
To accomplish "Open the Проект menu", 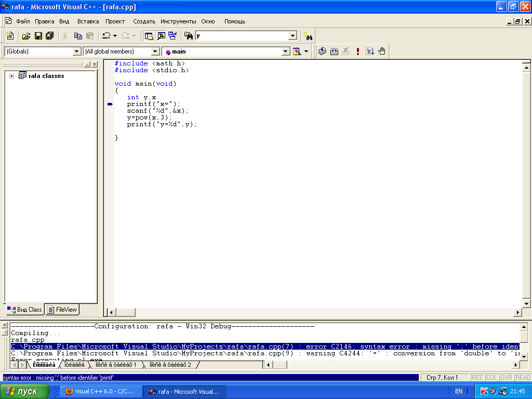I will pyautogui.click(x=115, y=21).
